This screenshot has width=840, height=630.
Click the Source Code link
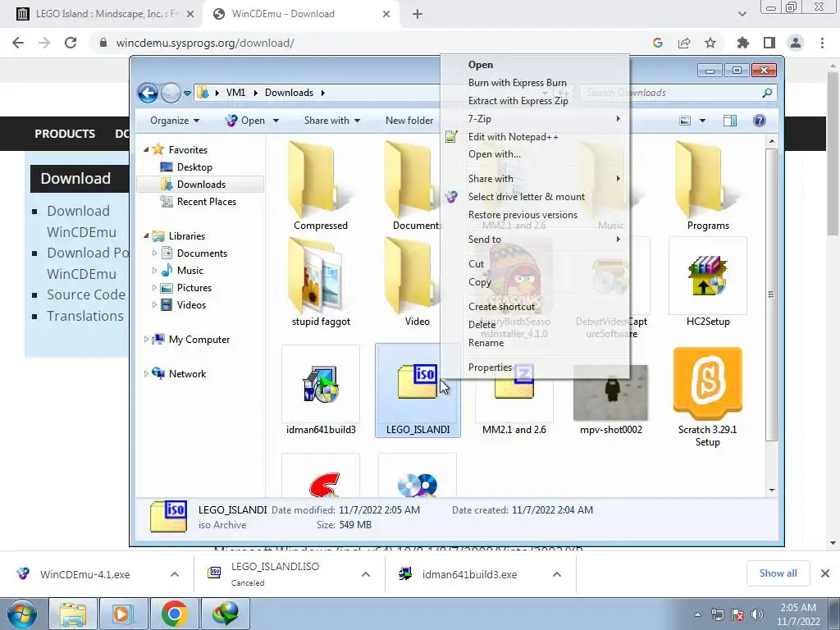85,294
